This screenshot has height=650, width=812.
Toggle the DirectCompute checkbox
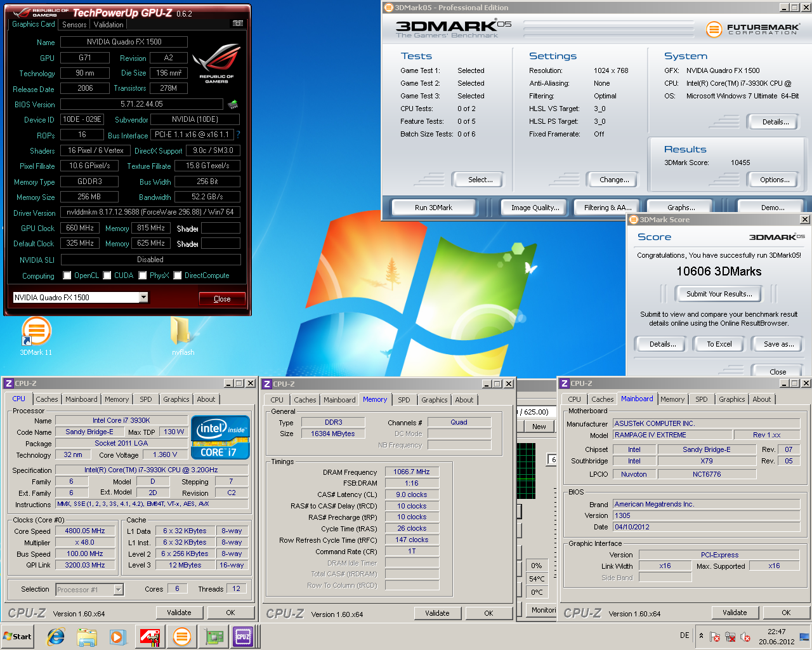click(x=178, y=275)
